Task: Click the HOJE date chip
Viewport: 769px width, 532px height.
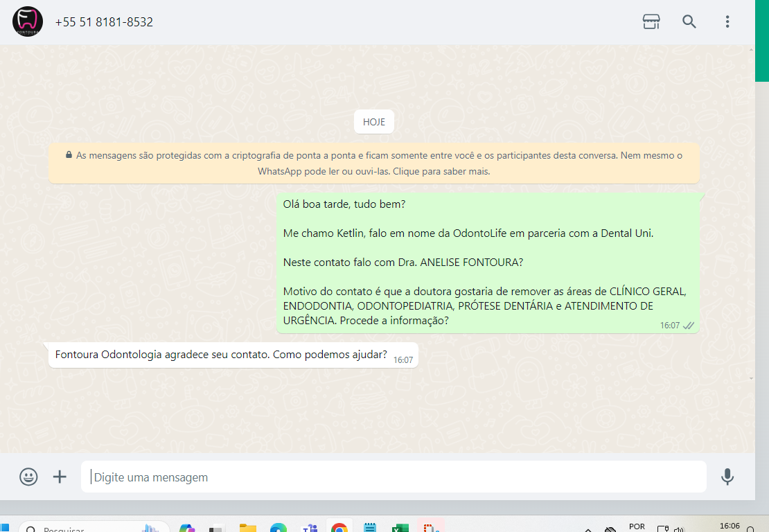Action: [x=374, y=122]
